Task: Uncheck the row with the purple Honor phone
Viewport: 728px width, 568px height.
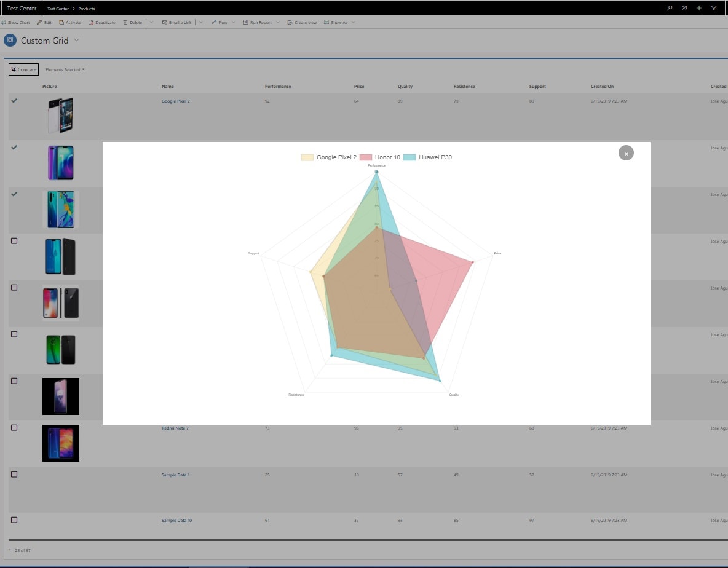Action: pos(14,148)
